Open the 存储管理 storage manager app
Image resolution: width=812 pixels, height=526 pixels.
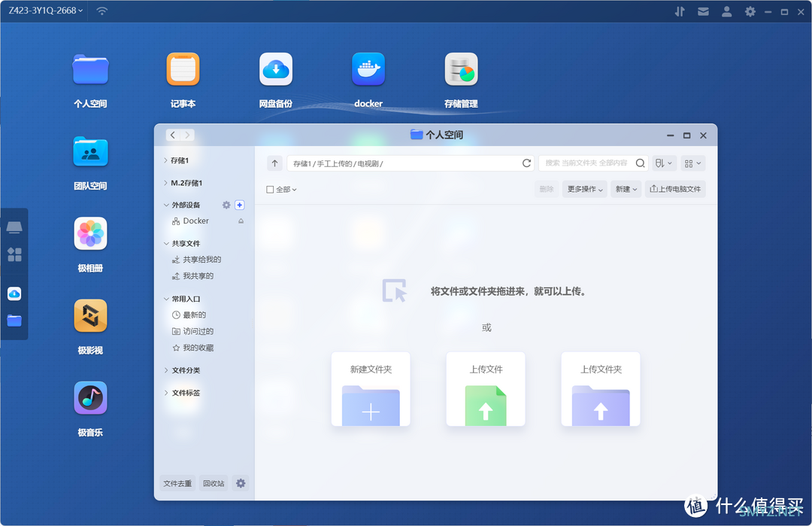tap(461, 69)
